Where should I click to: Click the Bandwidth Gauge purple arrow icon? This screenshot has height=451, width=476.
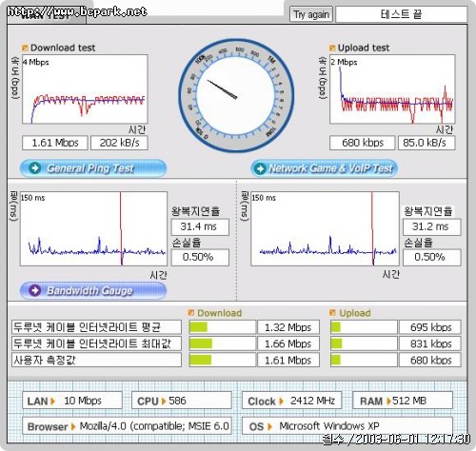[x=34, y=290]
